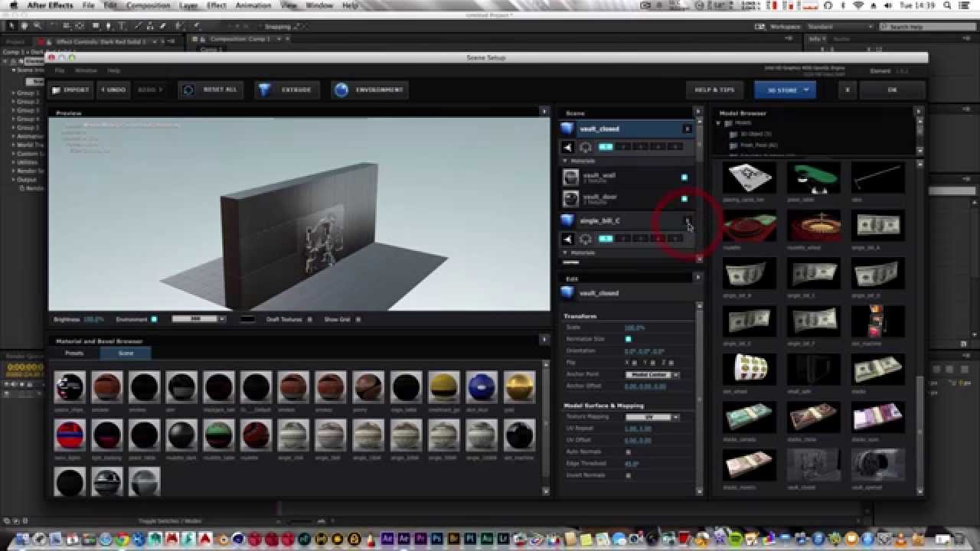The width and height of the screenshot is (980, 551).
Task: Click the Environment button with the globe icon
Action: [x=369, y=90]
